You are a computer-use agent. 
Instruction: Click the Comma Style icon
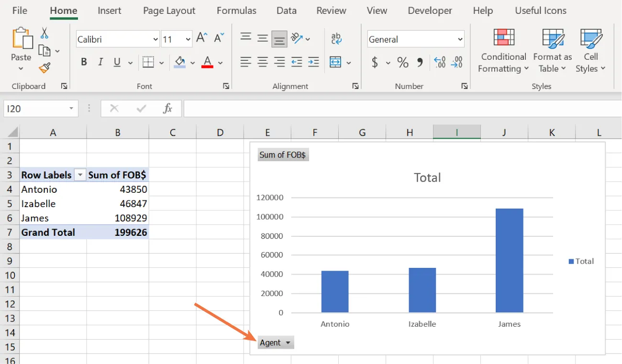click(421, 62)
